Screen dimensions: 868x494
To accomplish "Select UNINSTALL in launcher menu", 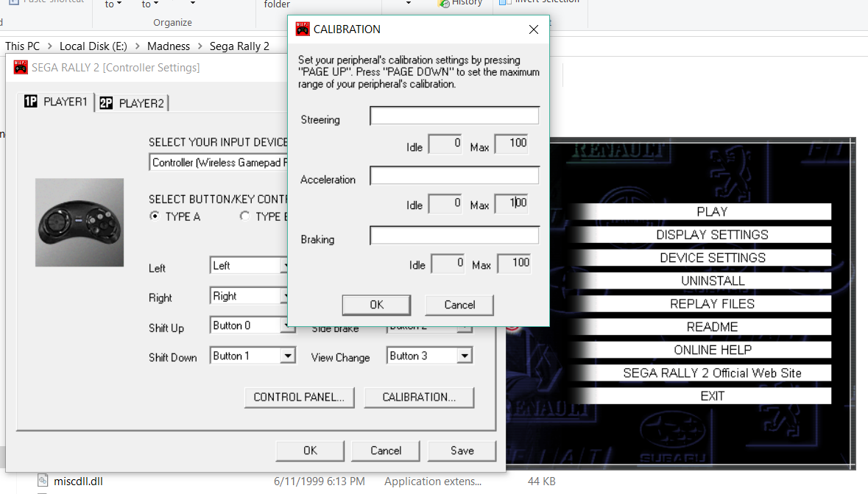I will tap(712, 280).
